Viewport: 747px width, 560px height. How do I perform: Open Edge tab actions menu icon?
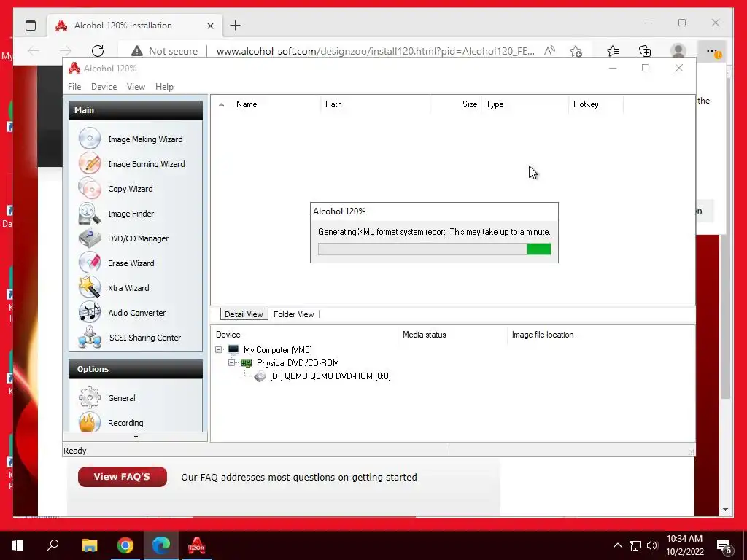point(31,26)
